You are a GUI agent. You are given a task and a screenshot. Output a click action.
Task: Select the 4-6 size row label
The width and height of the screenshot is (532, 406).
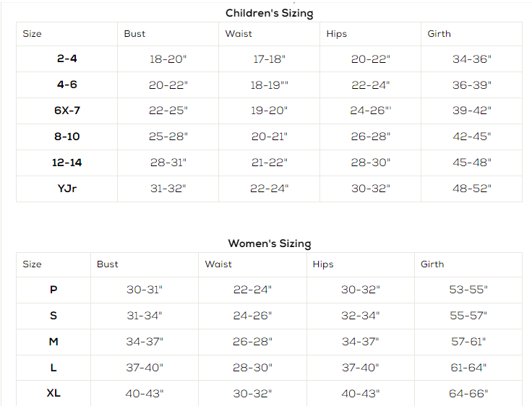click(x=66, y=85)
